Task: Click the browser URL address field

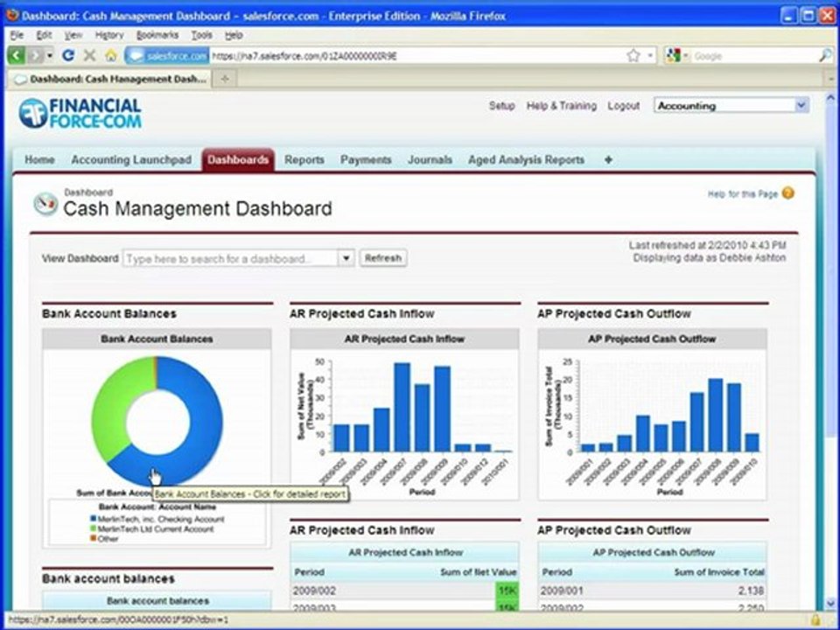Action: tap(418, 56)
